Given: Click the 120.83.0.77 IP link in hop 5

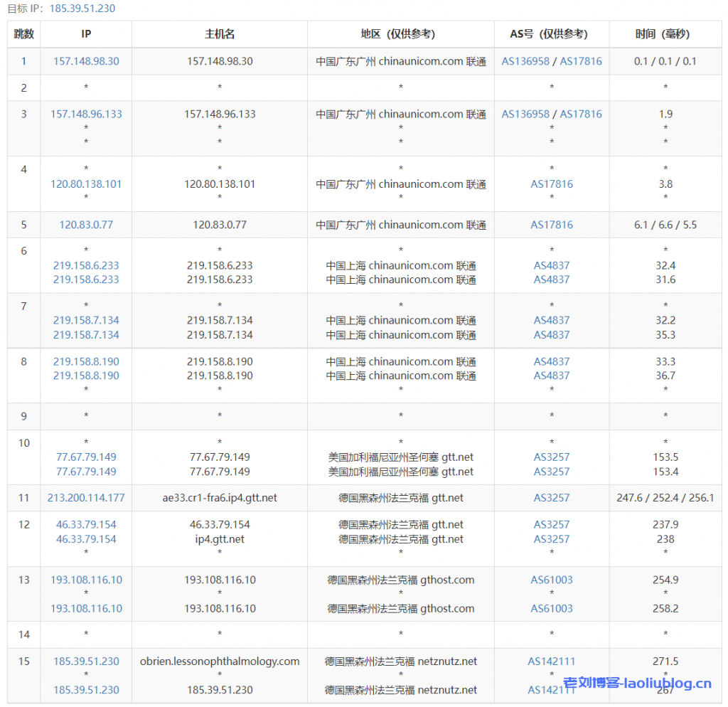Looking at the screenshot, I should [86, 225].
